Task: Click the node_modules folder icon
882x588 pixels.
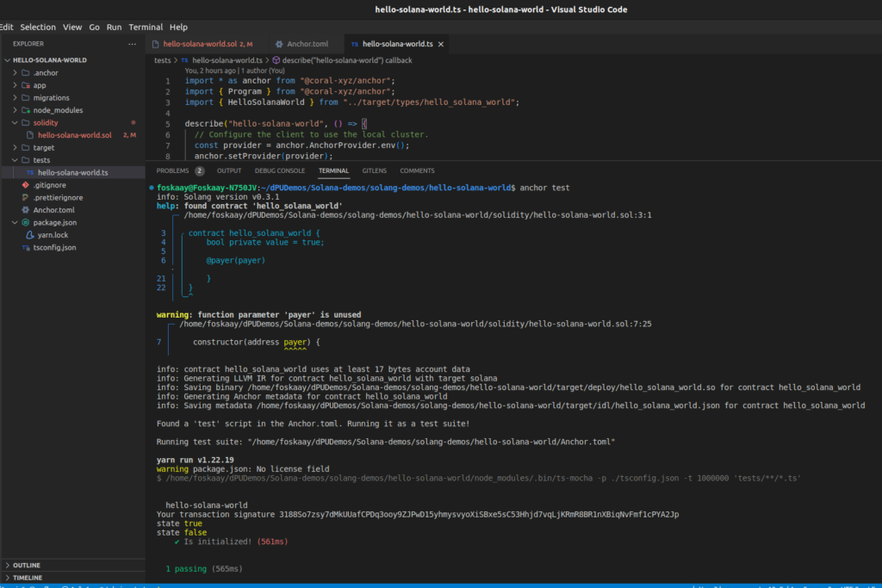Action: (x=25, y=110)
